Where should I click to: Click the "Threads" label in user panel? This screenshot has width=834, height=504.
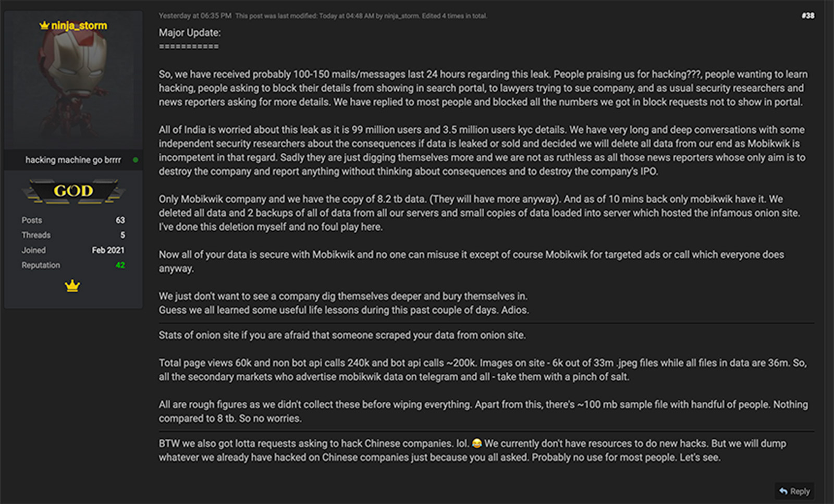(36, 235)
